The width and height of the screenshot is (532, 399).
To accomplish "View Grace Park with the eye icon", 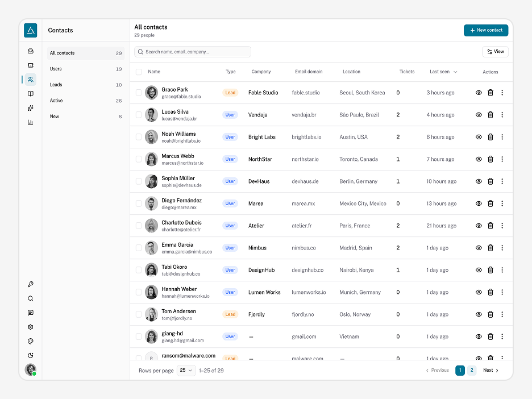I will point(479,93).
